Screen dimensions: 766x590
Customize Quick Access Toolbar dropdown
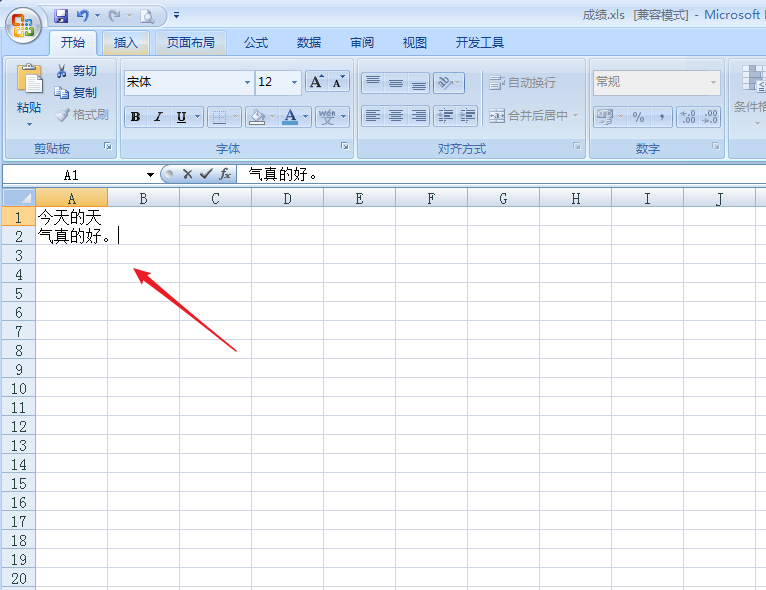click(x=176, y=16)
